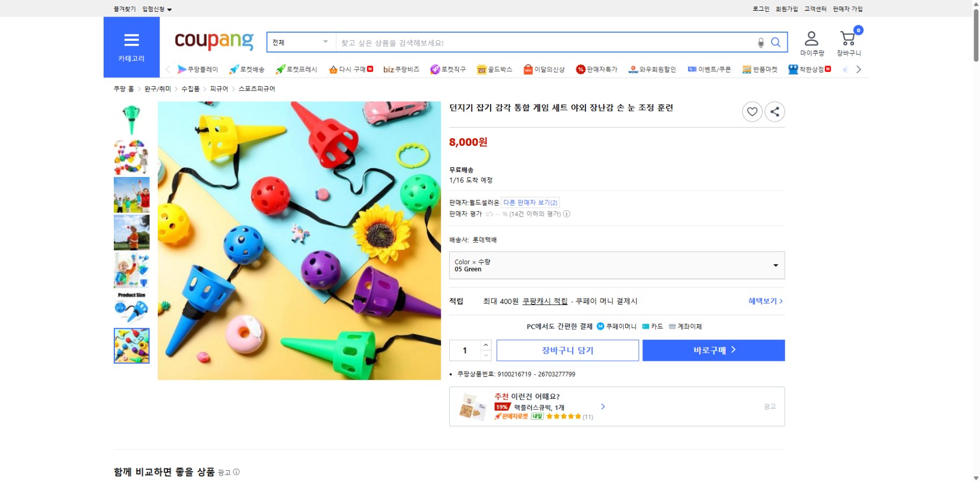Increase quantity with the up stepper arrow
This screenshot has height=482, width=980.
[486, 345]
